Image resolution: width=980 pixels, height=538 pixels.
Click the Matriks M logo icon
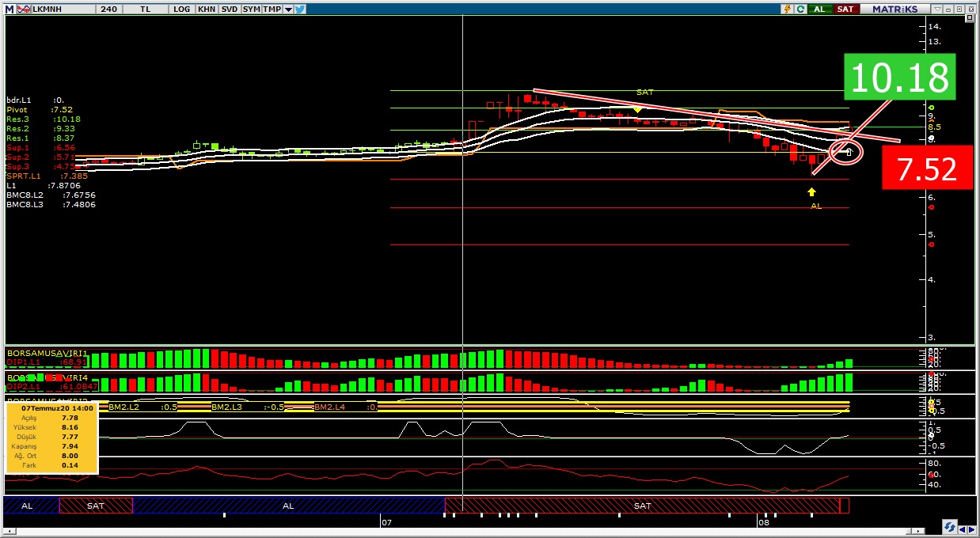tap(8, 9)
